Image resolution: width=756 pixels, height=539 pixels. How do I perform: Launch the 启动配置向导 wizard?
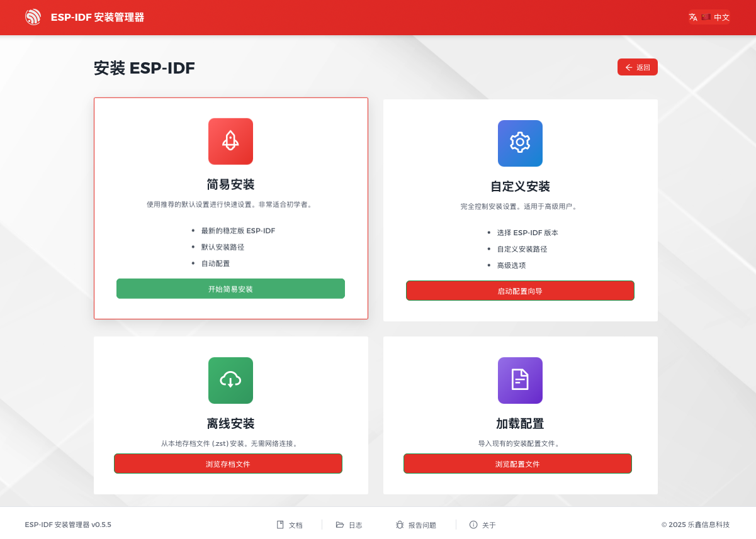(520, 290)
